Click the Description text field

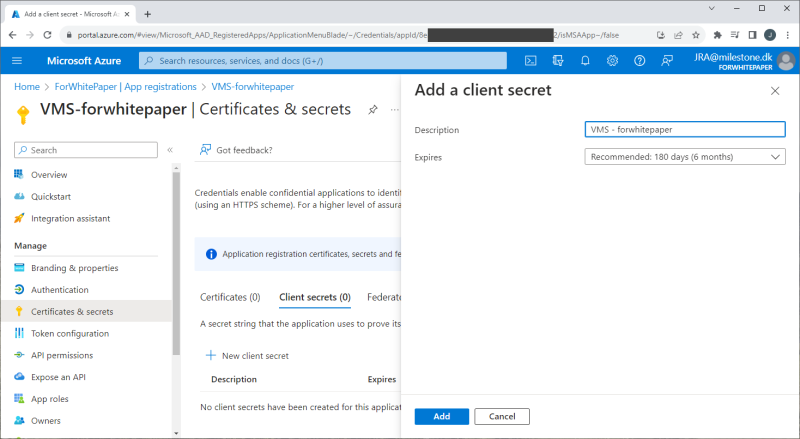[685, 129]
